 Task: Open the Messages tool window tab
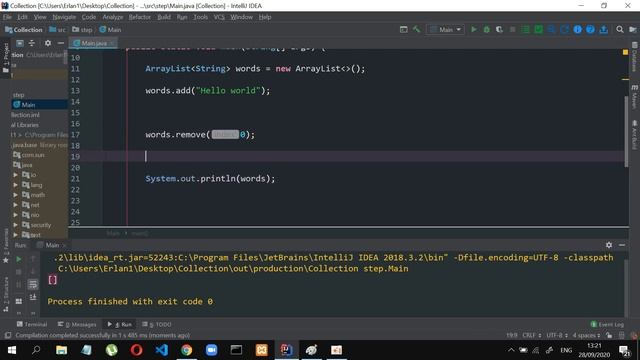coord(77,324)
